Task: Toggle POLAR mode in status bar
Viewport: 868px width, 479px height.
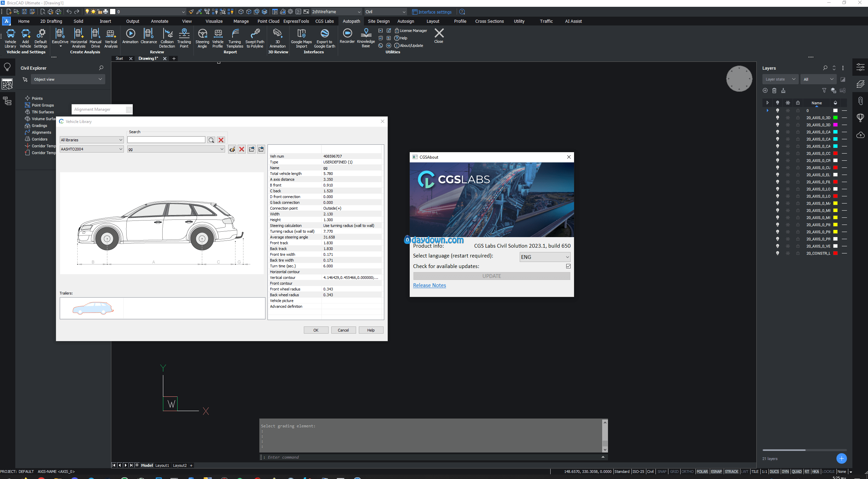Action: [x=702, y=472]
